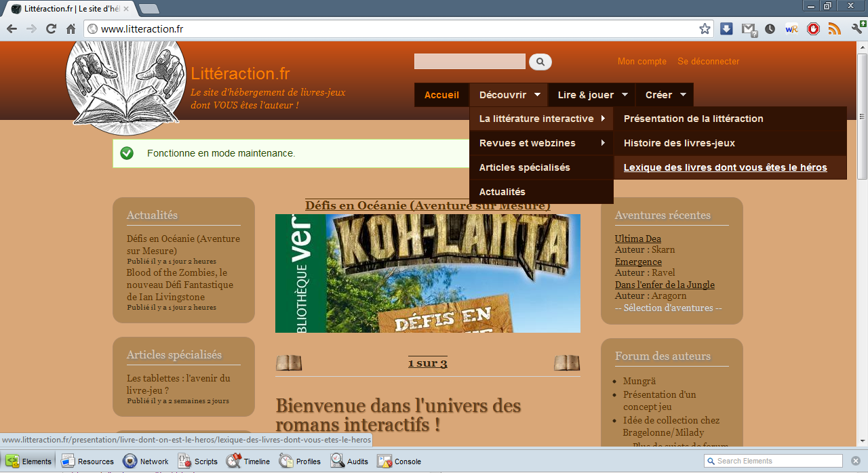The height and width of the screenshot is (473, 868).
Task: Reload the Littéraction page
Action: point(51,29)
